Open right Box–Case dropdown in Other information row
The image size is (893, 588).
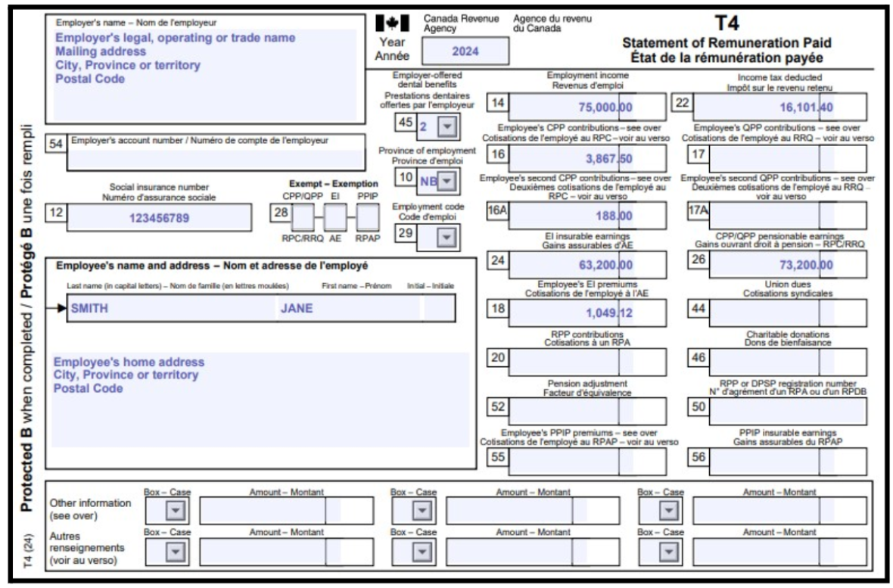pos(668,511)
